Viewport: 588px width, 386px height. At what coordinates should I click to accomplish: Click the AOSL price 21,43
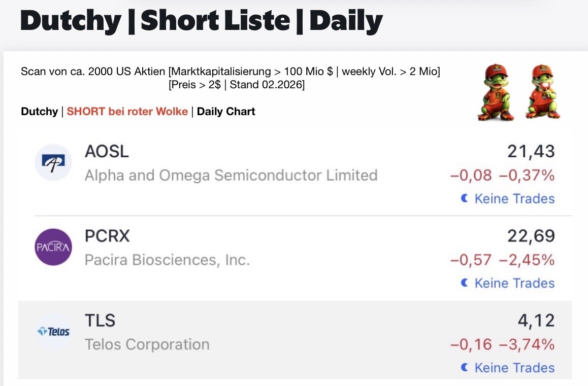click(531, 151)
